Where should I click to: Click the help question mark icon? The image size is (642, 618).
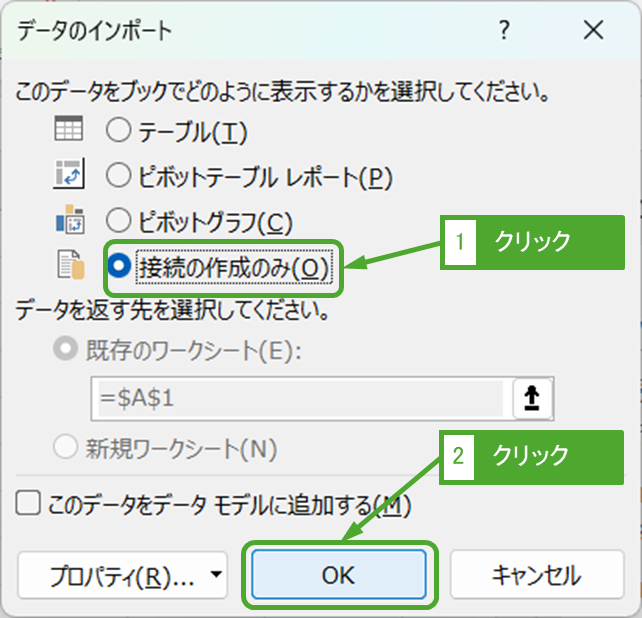point(504,31)
